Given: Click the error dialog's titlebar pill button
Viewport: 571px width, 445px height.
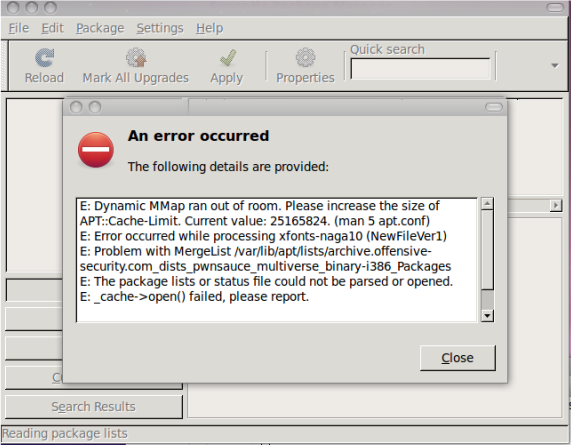Looking at the screenshot, I should pos(494,107).
